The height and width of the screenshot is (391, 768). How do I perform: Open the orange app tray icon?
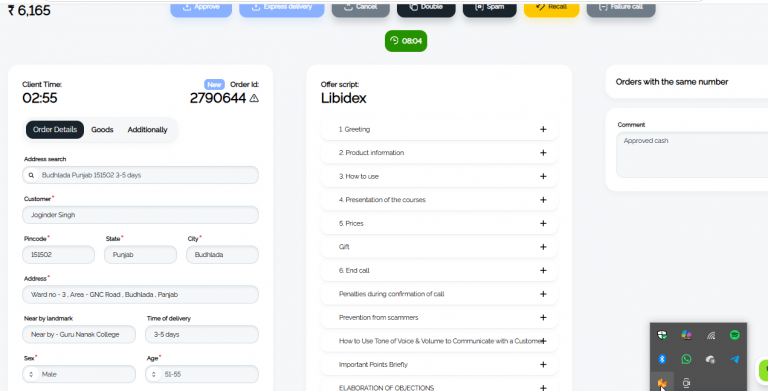click(x=662, y=383)
